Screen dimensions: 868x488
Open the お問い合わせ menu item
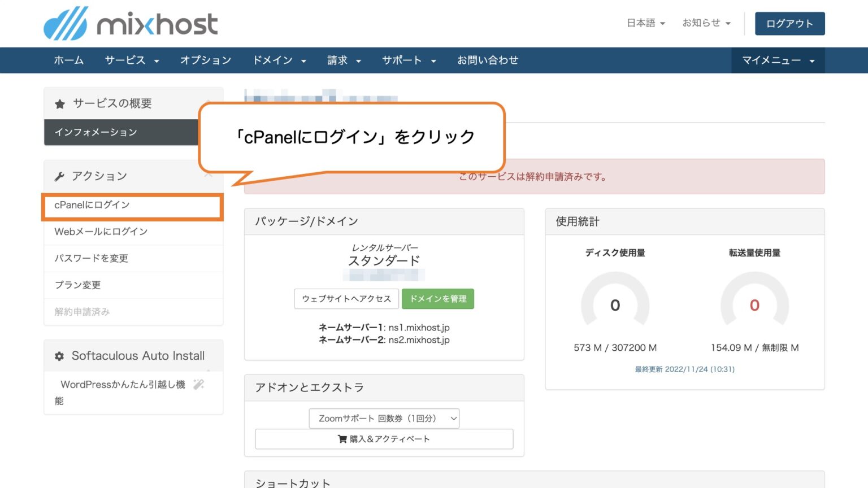488,60
